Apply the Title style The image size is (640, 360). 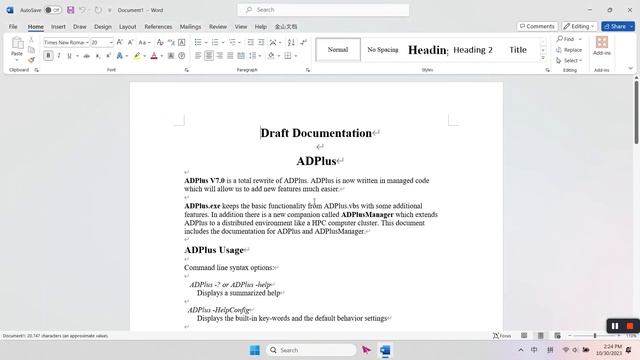518,50
